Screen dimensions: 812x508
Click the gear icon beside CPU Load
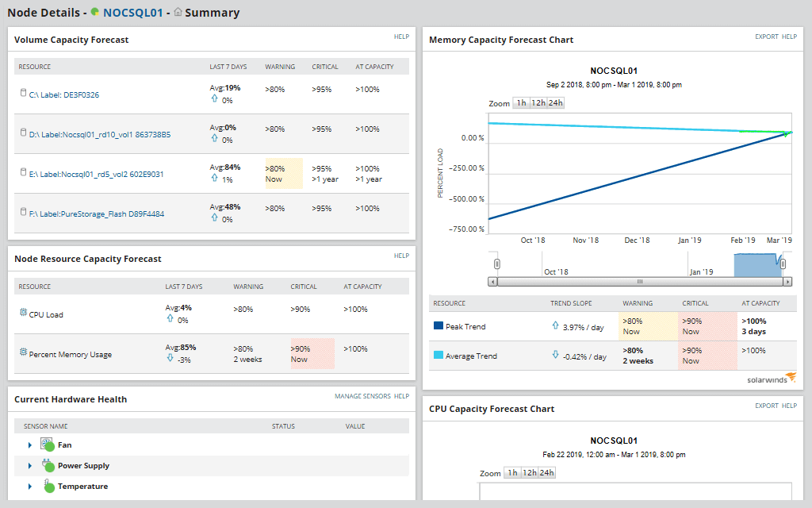click(21, 310)
